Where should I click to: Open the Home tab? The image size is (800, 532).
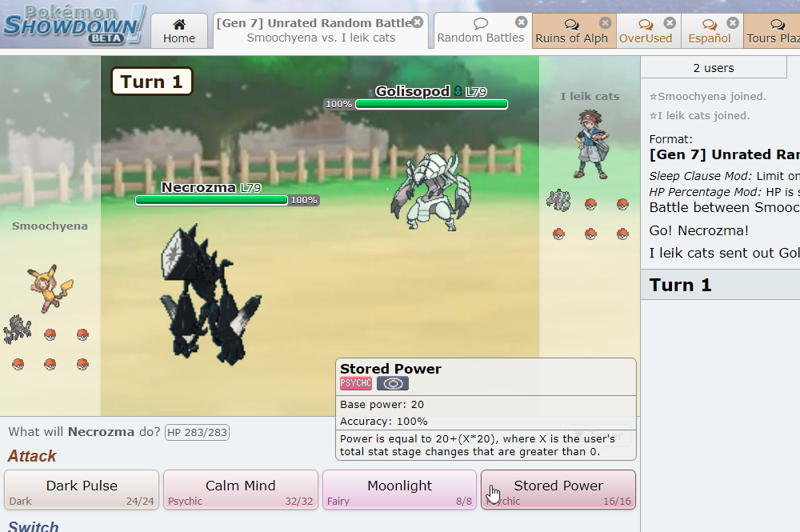[x=179, y=31]
